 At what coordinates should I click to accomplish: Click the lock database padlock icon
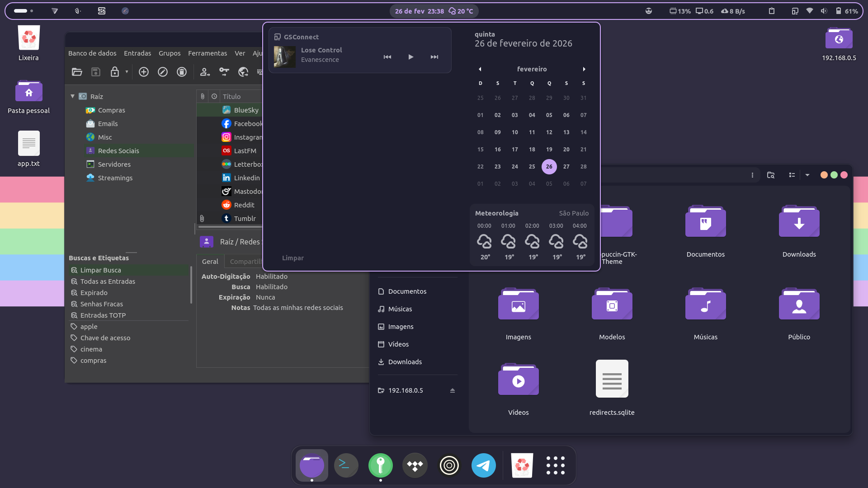pos(115,72)
